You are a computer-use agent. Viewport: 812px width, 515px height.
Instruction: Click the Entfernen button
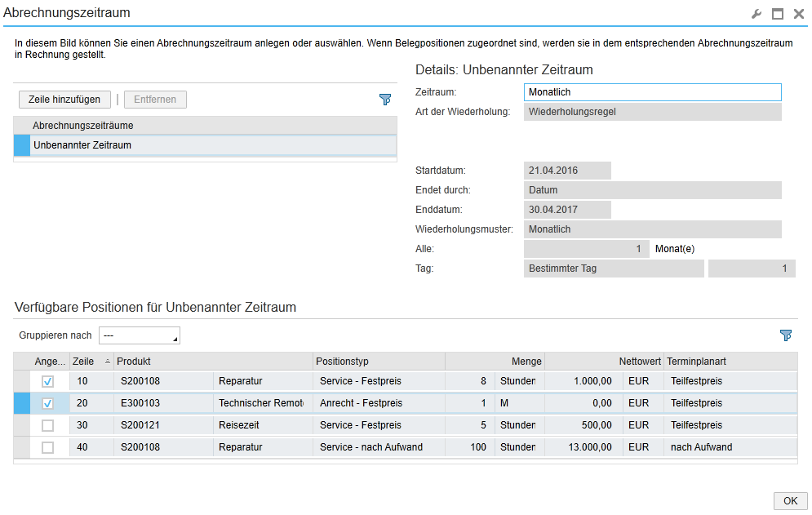click(x=155, y=100)
